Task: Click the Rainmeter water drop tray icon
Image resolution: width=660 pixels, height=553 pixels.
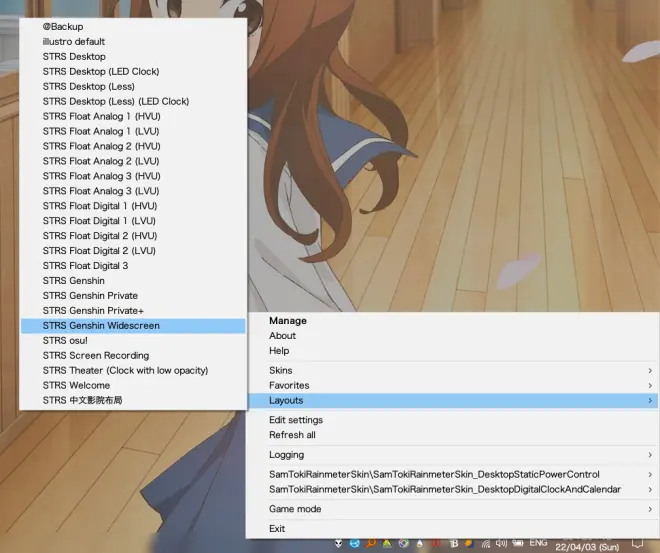Action: (x=420, y=544)
